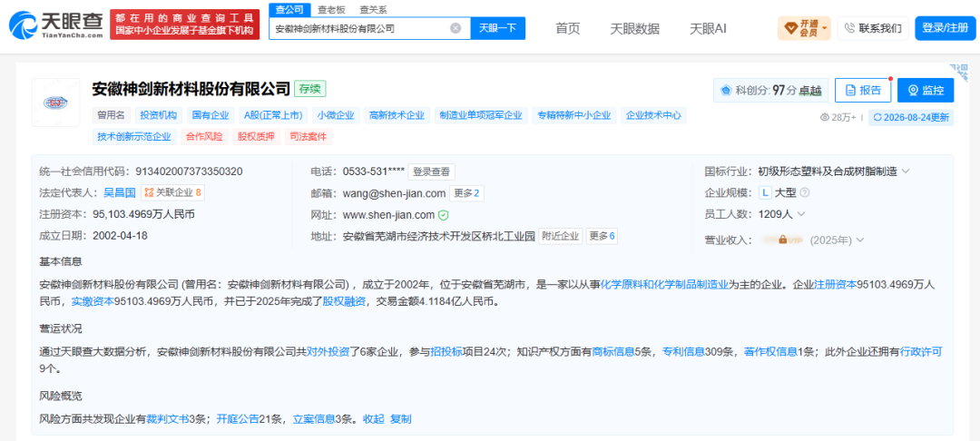Click the 国有企业 tag

(210, 115)
